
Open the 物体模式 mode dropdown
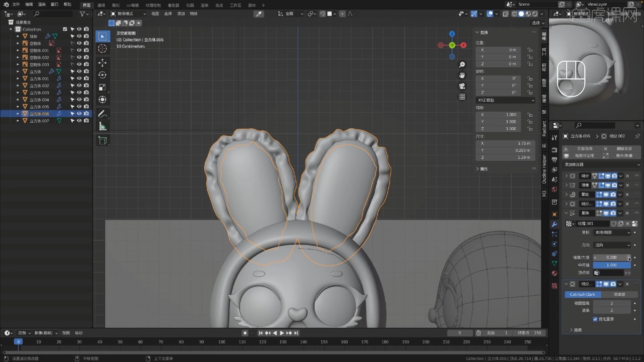pyautogui.click(x=128, y=14)
